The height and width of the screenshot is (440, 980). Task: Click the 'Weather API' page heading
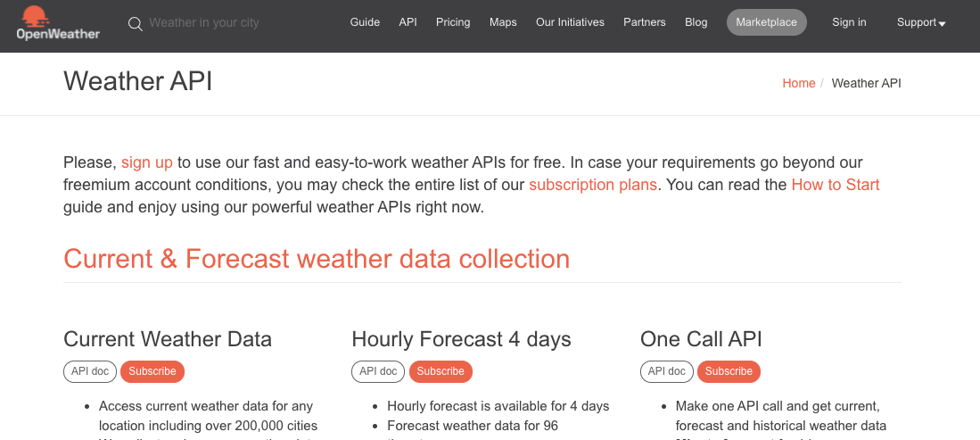[x=138, y=81]
